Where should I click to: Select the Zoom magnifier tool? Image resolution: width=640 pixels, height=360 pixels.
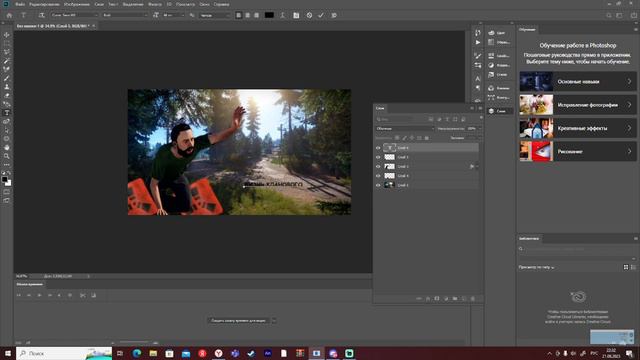(x=7, y=156)
